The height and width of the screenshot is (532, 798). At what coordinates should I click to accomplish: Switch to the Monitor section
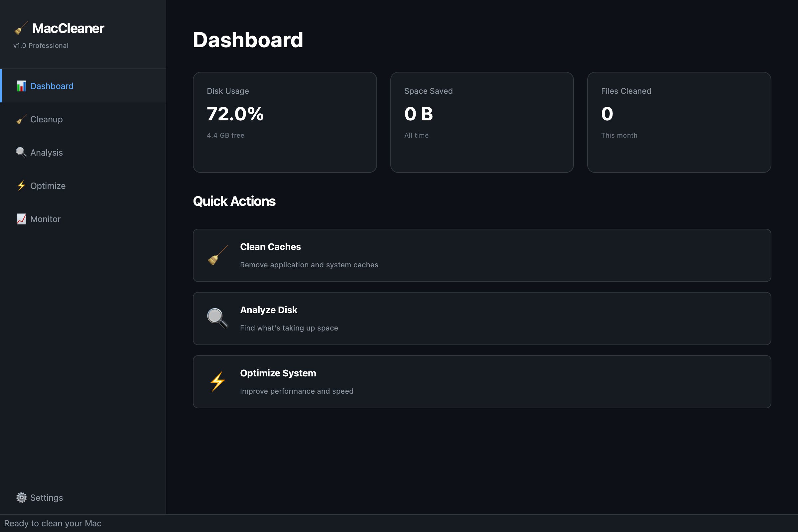coord(45,219)
